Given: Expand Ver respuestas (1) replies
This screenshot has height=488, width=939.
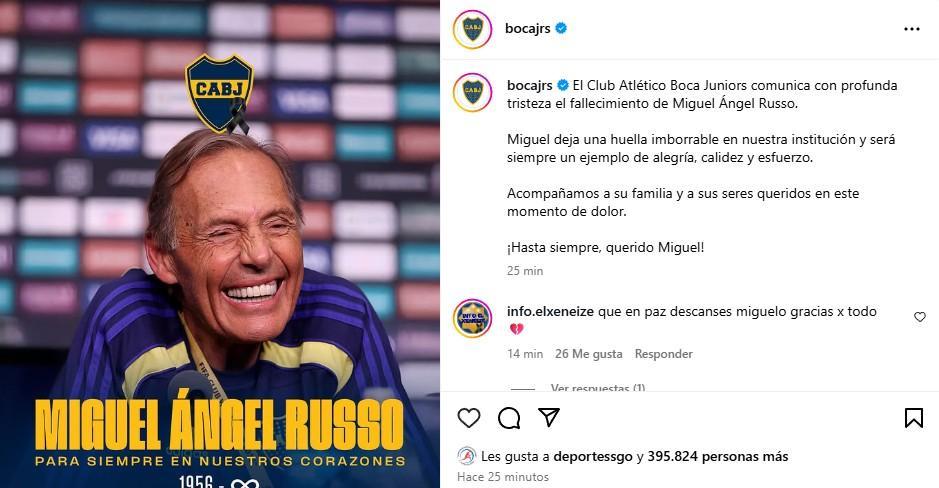Looking at the screenshot, I should pos(598,387).
